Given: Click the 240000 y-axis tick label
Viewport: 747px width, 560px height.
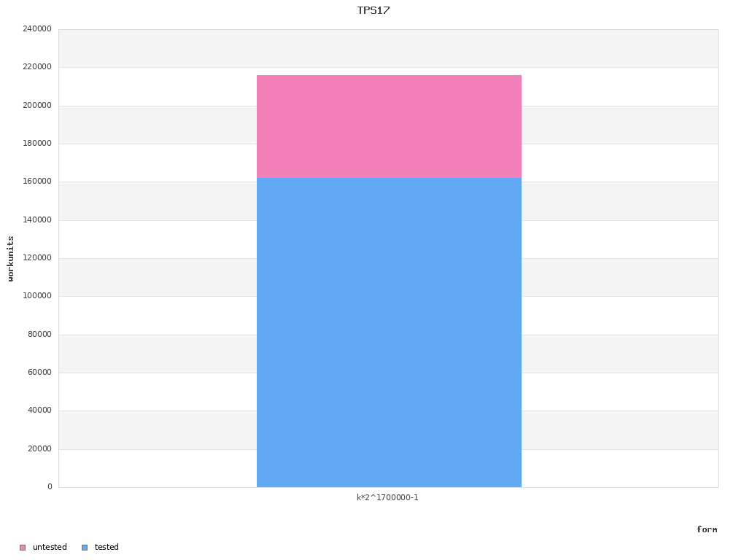Looking at the screenshot, I should (x=37, y=29).
